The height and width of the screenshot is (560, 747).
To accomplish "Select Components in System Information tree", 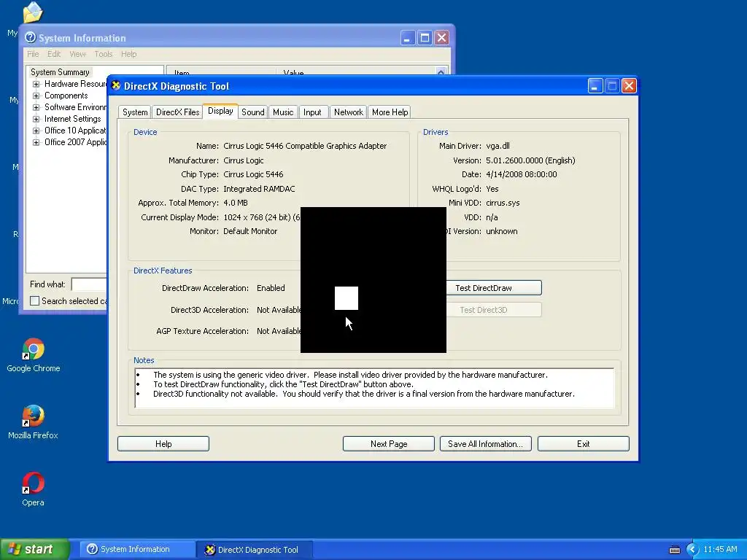I will click(x=66, y=96).
